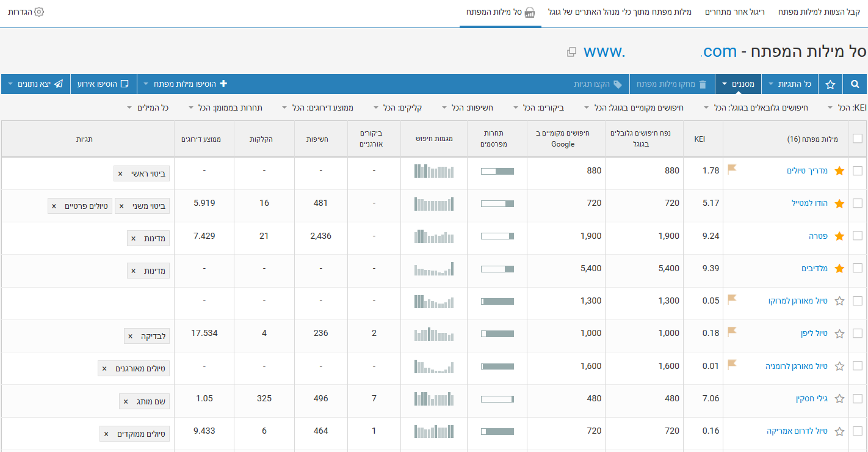
Task: Star the keyword גילי חסקין
Action: tap(839, 398)
